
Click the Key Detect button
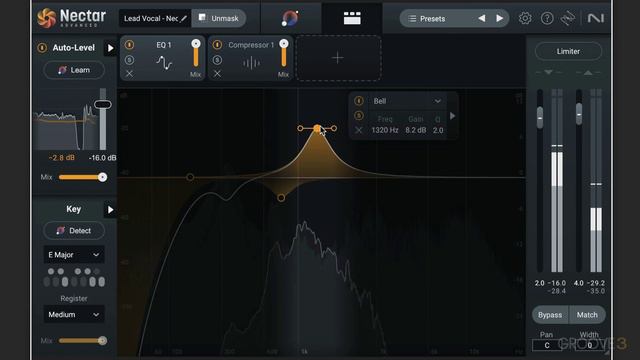tap(74, 231)
